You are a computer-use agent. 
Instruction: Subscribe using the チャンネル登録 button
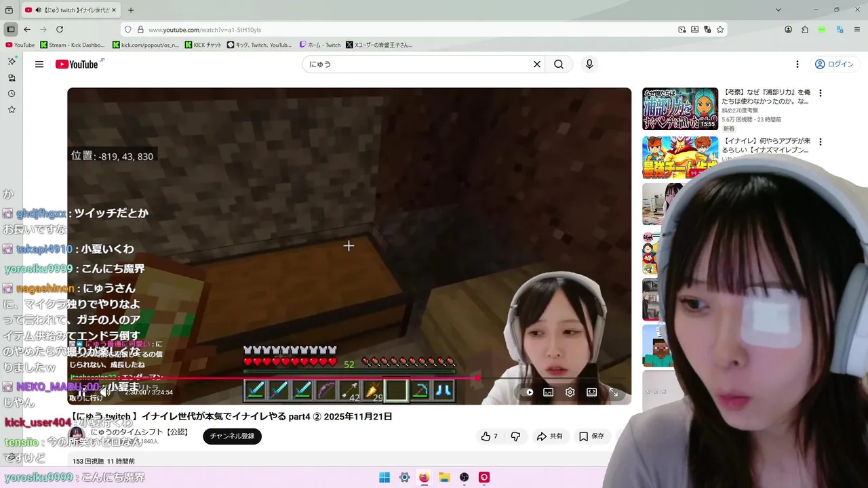232,436
